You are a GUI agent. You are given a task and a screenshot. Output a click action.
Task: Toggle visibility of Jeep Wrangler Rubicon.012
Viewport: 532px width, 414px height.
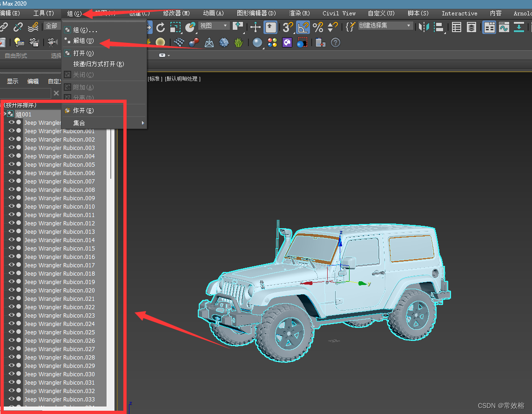point(12,223)
